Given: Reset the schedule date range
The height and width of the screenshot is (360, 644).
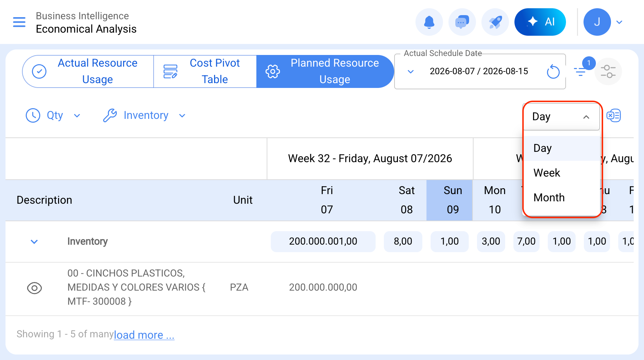Looking at the screenshot, I should [x=553, y=71].
